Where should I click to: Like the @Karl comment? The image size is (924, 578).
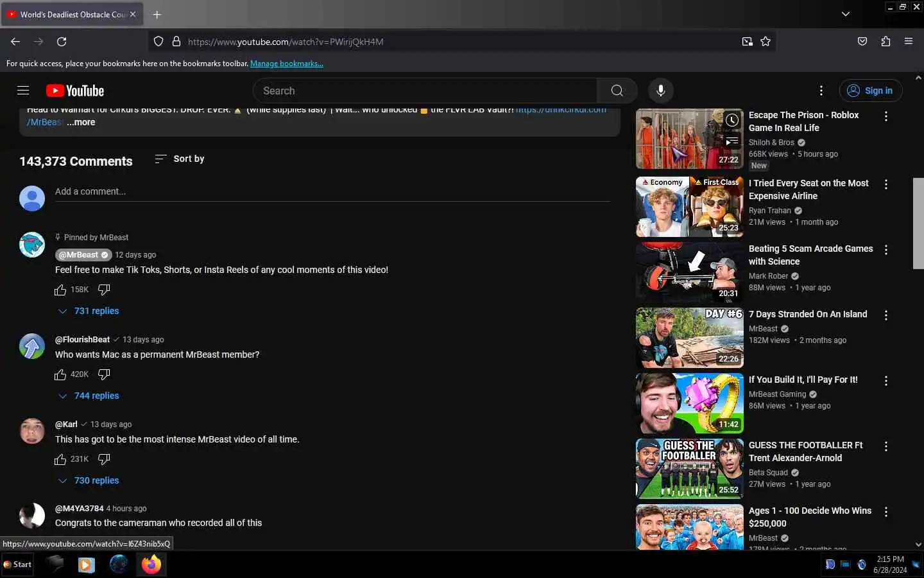click(60, 459)
